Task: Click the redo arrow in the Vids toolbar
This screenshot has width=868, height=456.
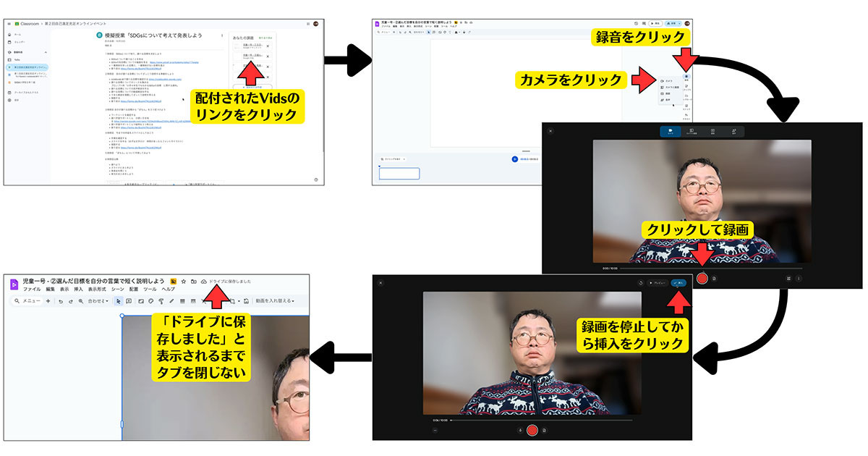Action: (x=71, y=300)
